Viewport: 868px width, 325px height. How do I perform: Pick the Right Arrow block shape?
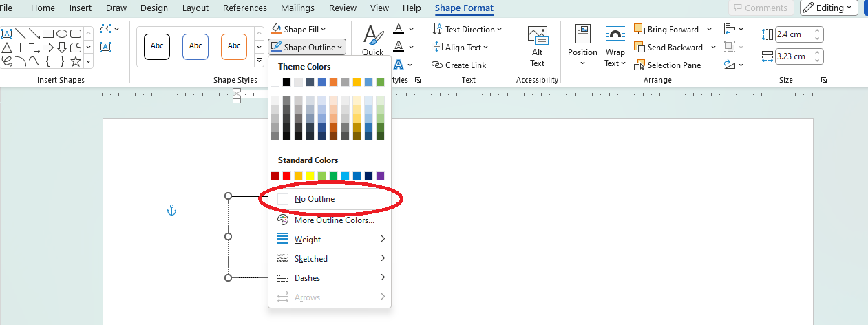pyautogui.click(x=48, y=47)
